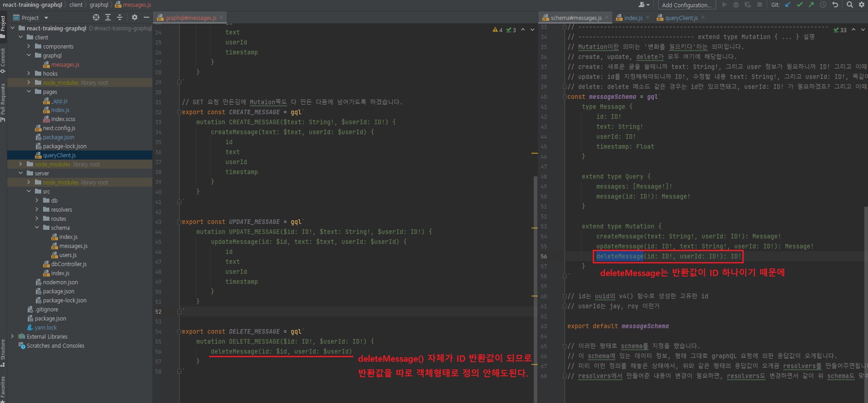Open Search Everywhere magnifier icon
This screenshot has height=403, width=868.
tap(849, 5)
